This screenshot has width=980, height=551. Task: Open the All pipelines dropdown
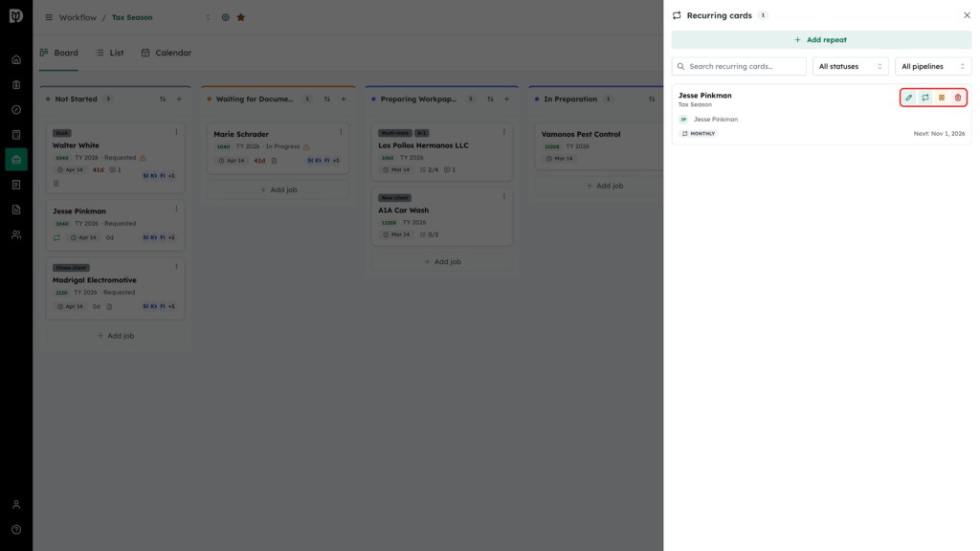(x=933, y=66)
